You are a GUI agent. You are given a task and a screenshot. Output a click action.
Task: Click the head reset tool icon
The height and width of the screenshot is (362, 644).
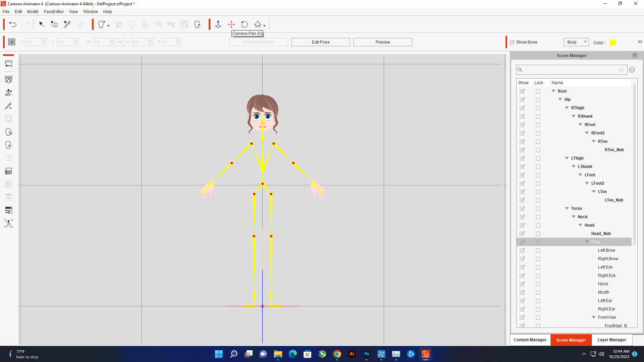pyautogui.click(x=197, y=24)
